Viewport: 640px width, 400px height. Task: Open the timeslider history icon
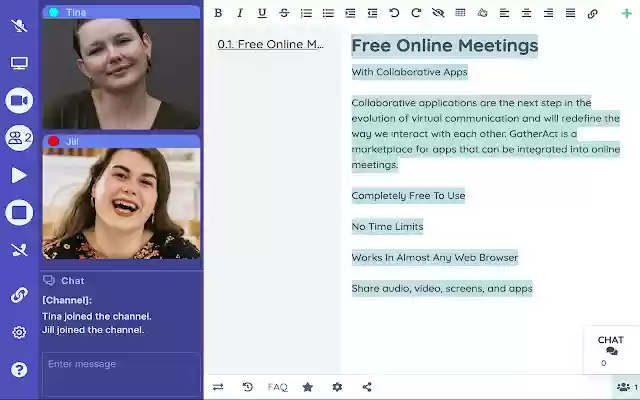(x=247, y=387)
